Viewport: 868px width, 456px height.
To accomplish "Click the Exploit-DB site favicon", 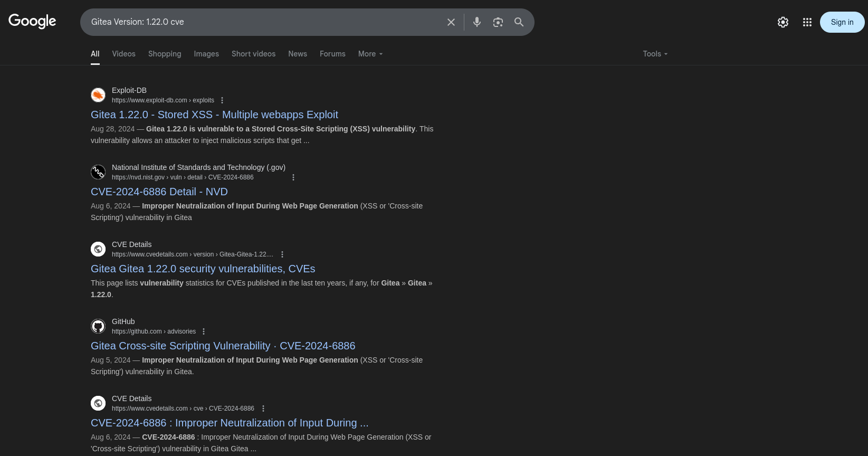I will (x=98, y=95).
